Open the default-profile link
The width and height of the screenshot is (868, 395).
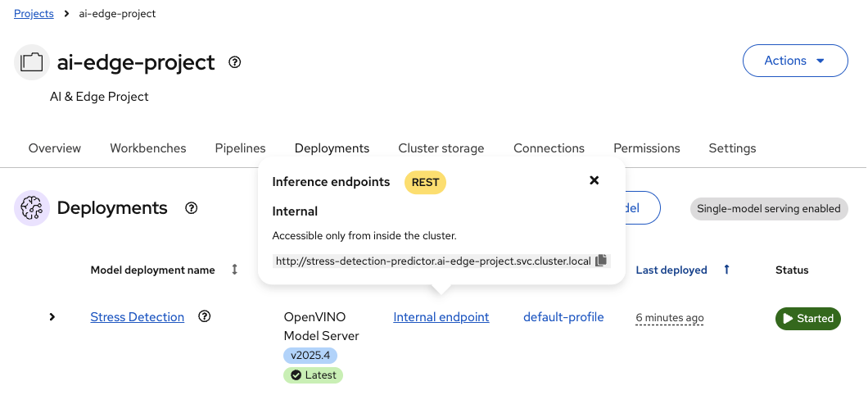[563, 317]
